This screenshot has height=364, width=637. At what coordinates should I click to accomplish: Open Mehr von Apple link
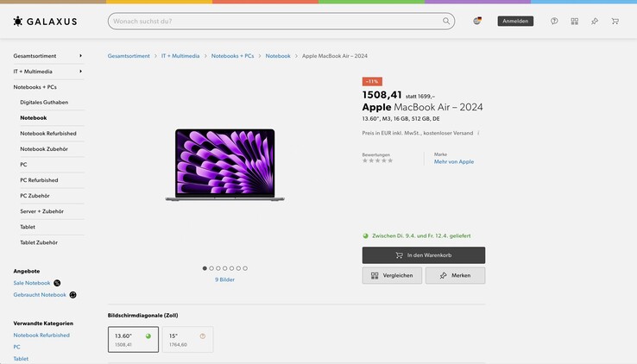[454, 161]
